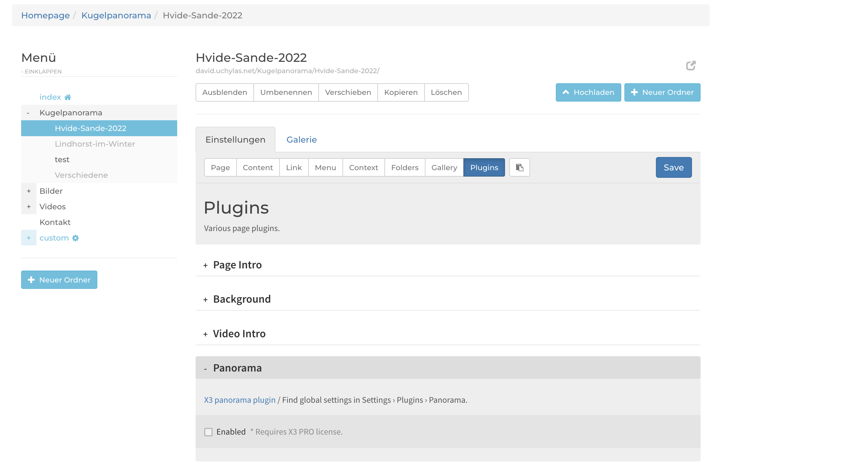Select Lindhorst-im-Winter in the menu tree
Screen dimensions: 868x467
click(95, 144)
